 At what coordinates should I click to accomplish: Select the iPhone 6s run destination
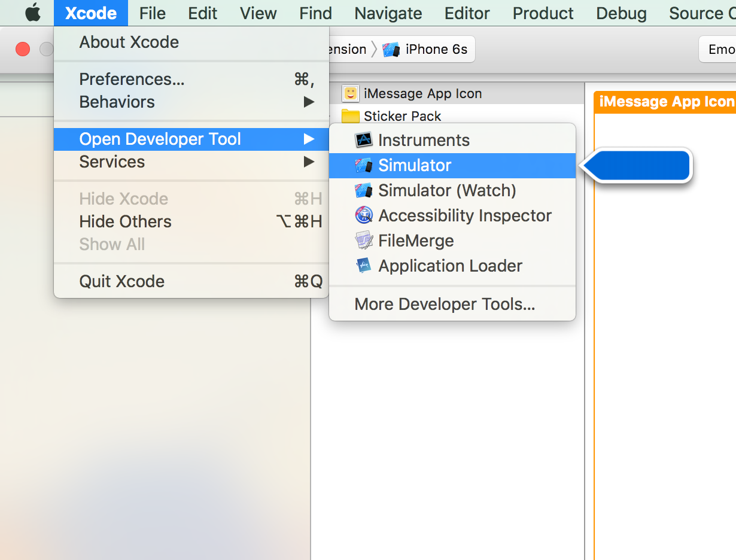(x=427, y=49)
